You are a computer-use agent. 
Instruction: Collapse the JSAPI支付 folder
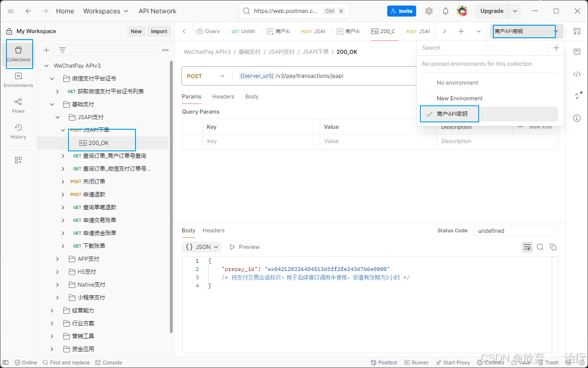click(57, 117)
